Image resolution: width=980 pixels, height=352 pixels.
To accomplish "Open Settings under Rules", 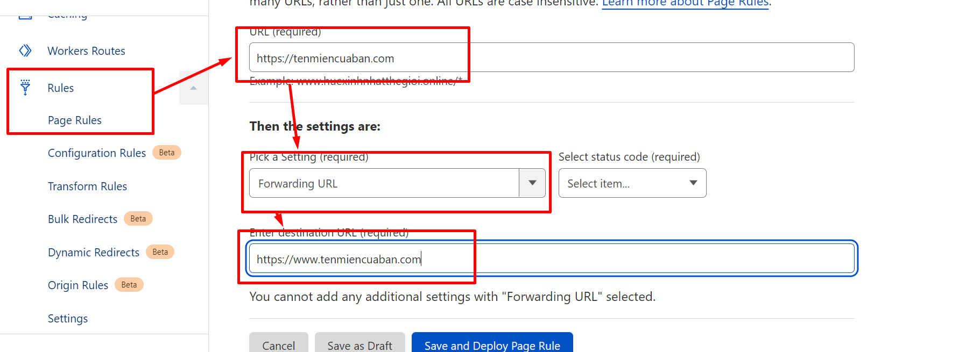I will click(x=68, y=319).
